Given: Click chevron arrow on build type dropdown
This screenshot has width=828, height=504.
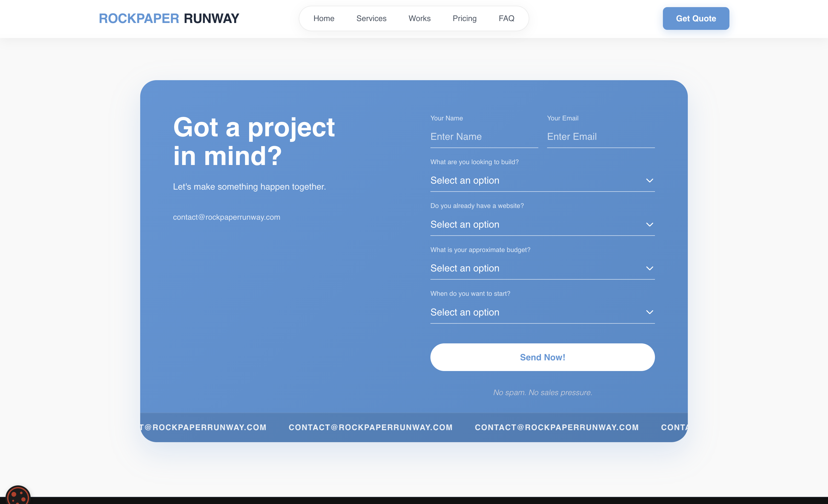Looking at the screenshot, I should click(649, 181).
